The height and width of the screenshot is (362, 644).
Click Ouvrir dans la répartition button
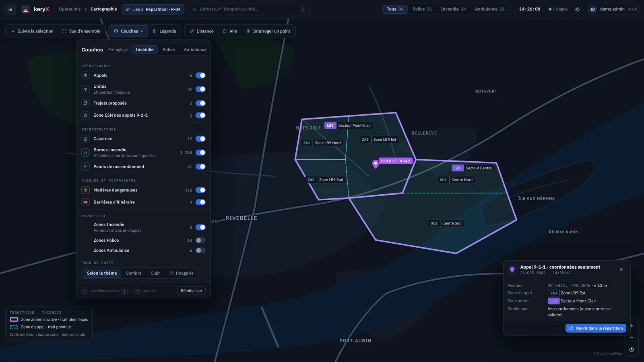(596, 328)
